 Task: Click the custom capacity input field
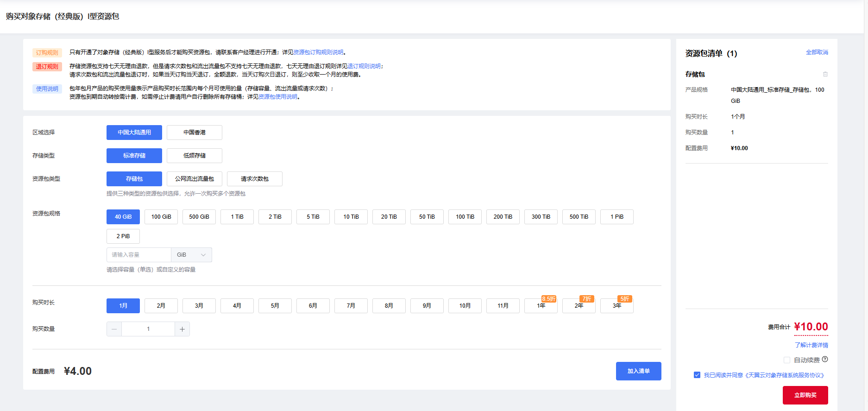[x=139, y=255]
